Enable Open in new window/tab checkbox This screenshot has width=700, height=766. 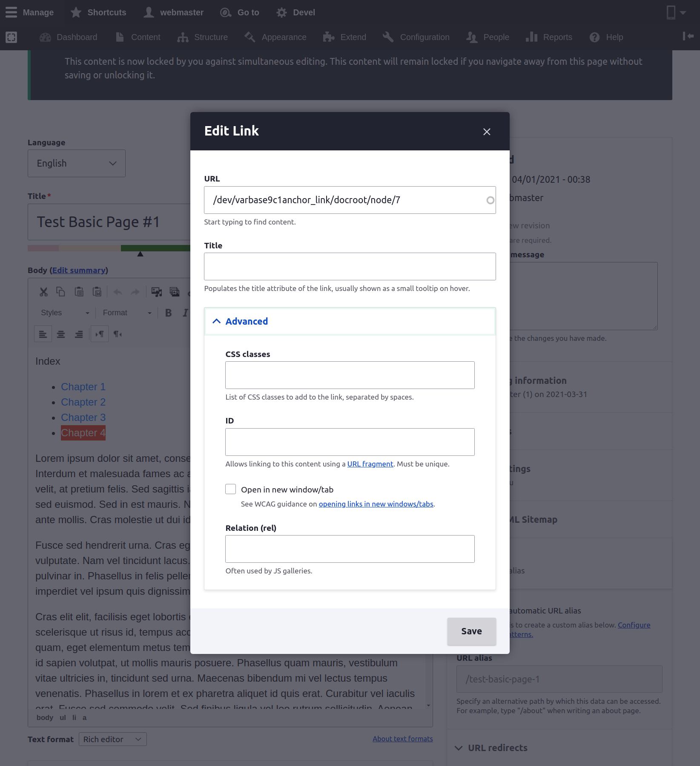[231, 489]
